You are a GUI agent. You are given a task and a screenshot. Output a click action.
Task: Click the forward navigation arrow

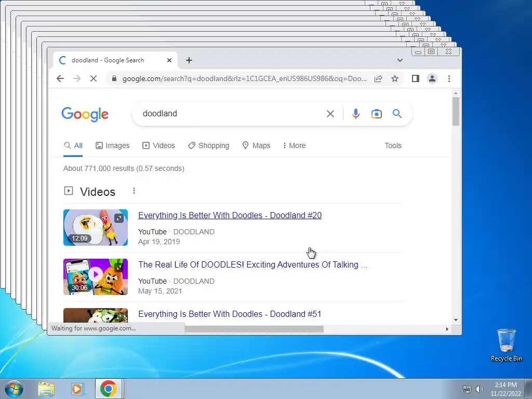click(77, 79)
